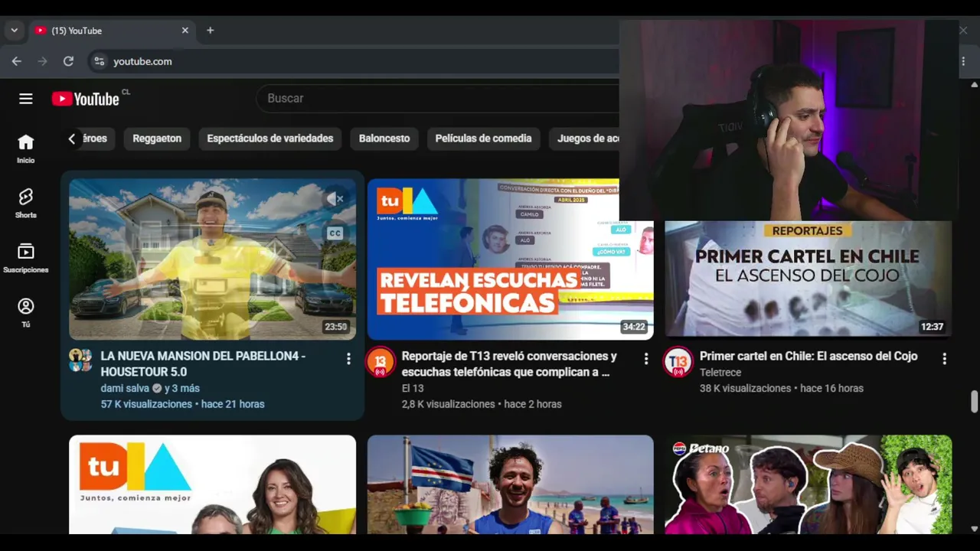Open options menu for Reportaje T13 video

646,358
